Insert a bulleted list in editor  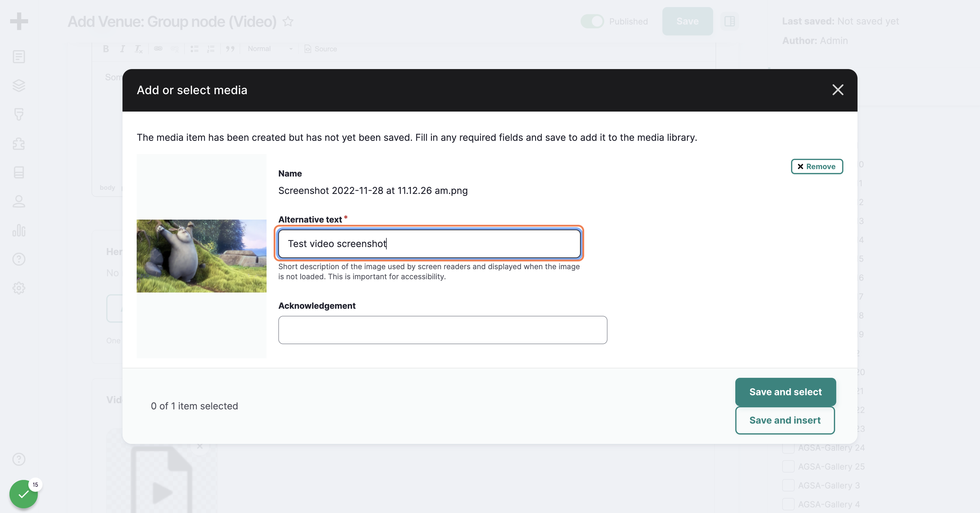click(x=195, y=49)
